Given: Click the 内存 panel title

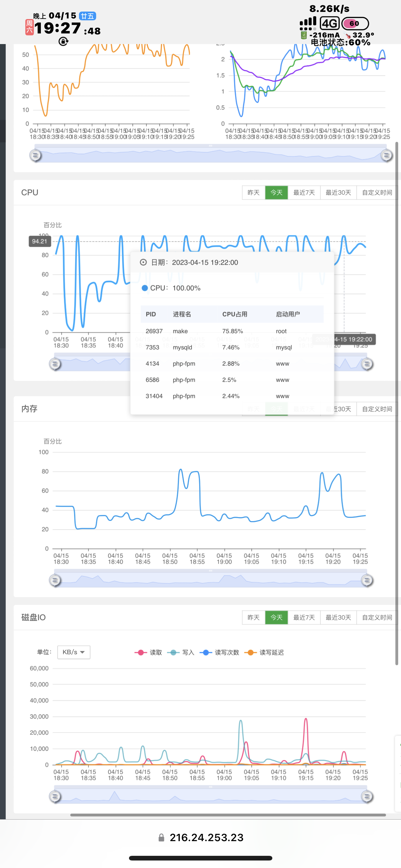Looking at the screenshot, I should point(29,409).
